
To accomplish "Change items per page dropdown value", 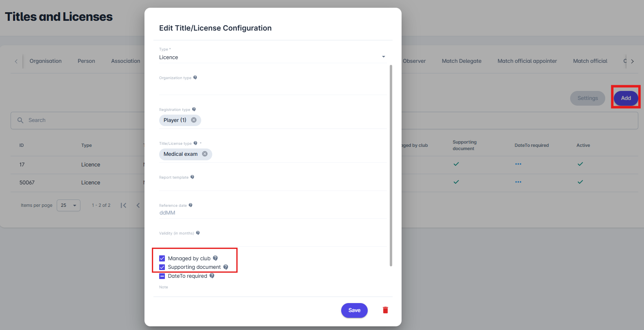I will [69, 205].
